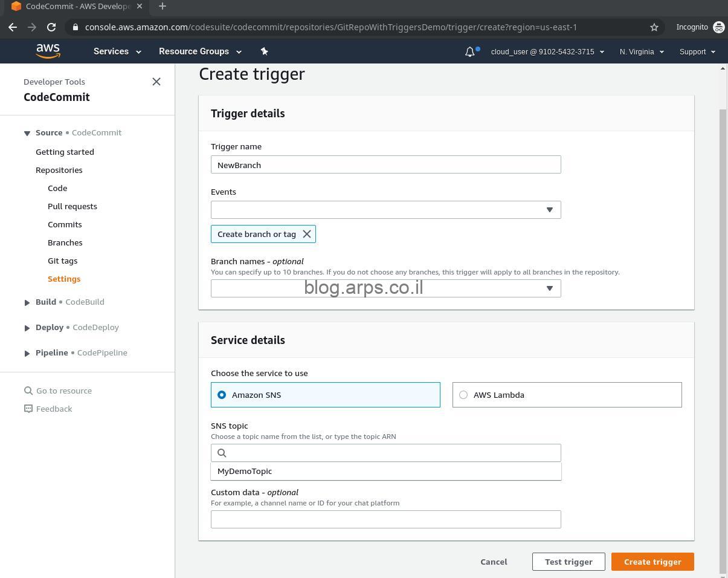Go to Branches in sidebar

point(65,242)
